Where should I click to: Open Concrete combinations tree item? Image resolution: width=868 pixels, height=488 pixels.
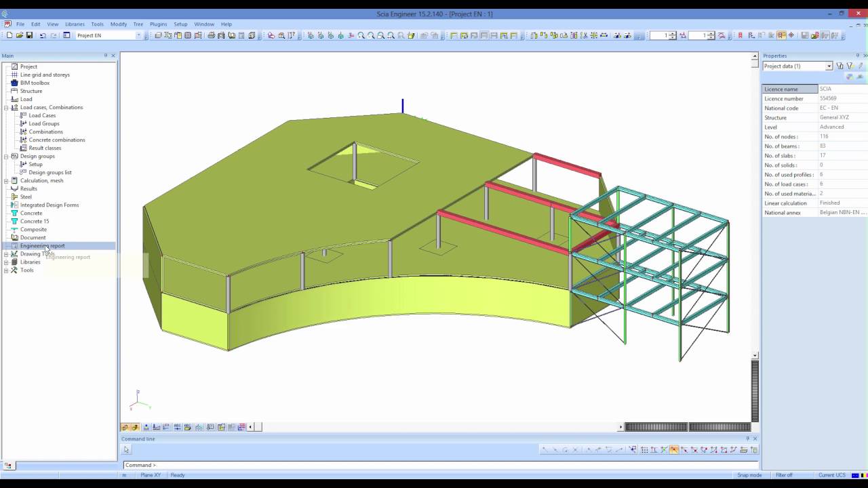click(x=57, y=140)
